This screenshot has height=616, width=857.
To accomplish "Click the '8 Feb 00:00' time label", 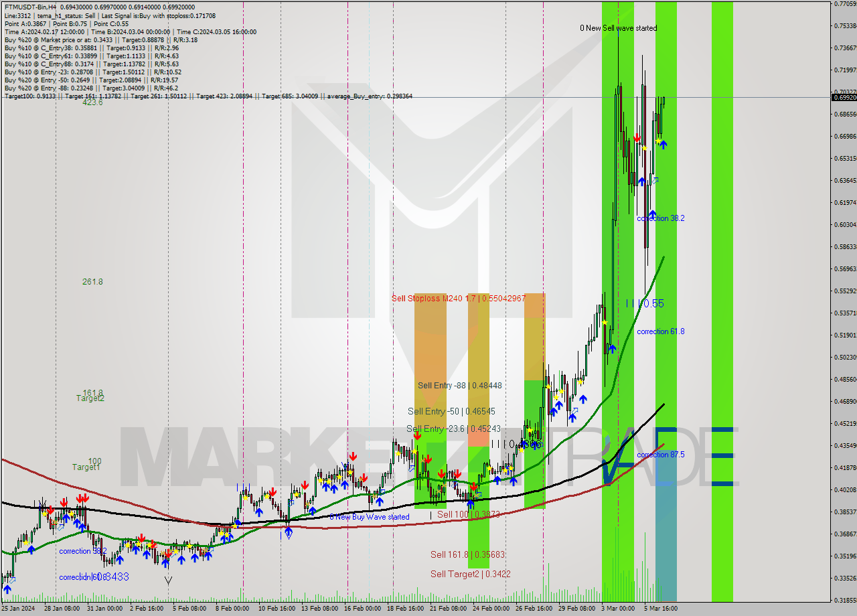I will point(232,609).
